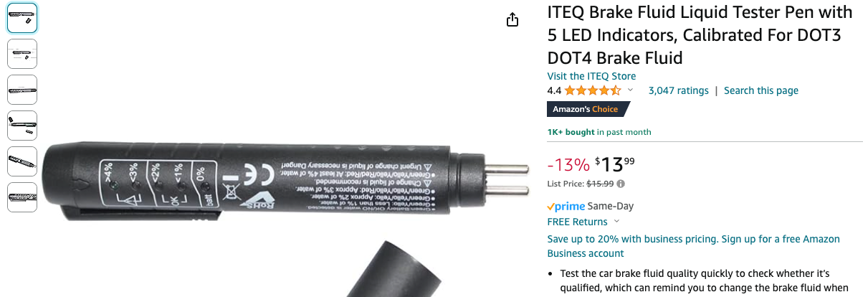Select the third product thumbnail
This screenshot has height=297, width=868.
22,90
